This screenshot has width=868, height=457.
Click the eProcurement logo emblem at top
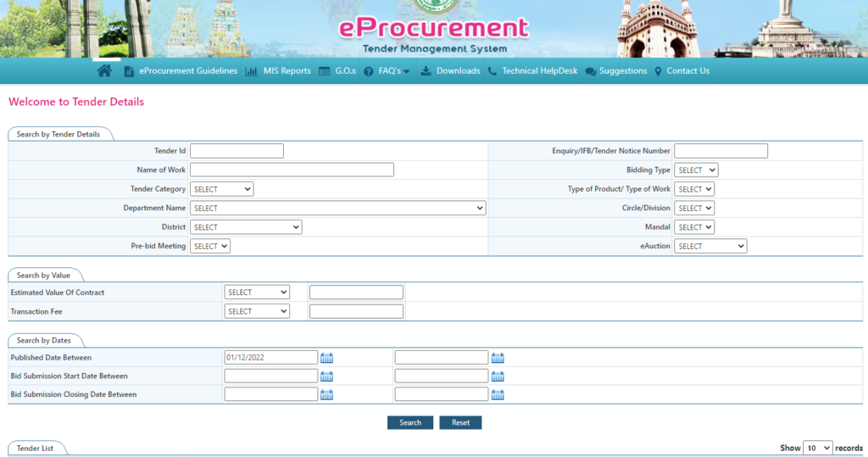coord(433,7)
